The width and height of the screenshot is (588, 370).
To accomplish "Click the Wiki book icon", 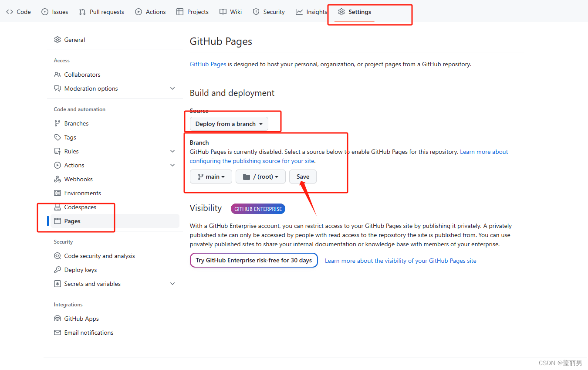I will tap(223, 12).
